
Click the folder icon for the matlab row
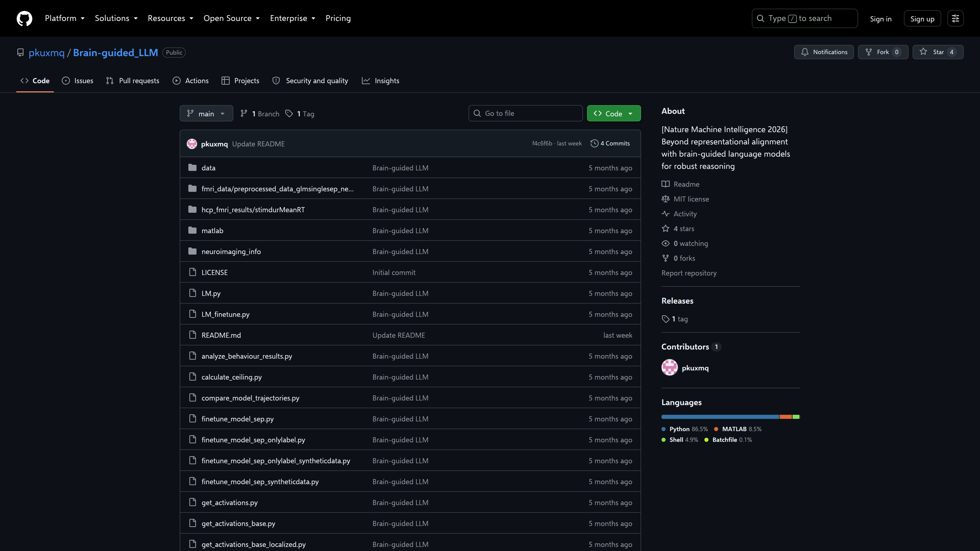coord(192,230)
